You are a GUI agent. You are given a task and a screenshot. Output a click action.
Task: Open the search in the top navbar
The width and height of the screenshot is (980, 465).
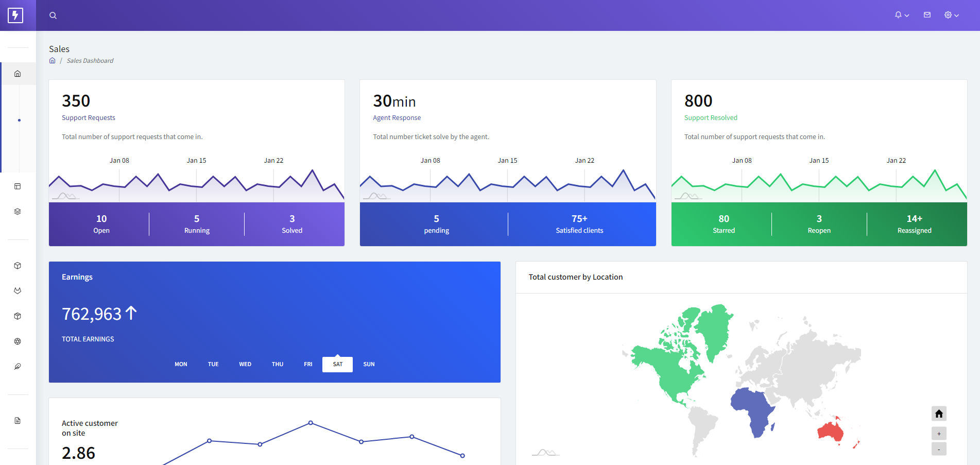(53, 15)
